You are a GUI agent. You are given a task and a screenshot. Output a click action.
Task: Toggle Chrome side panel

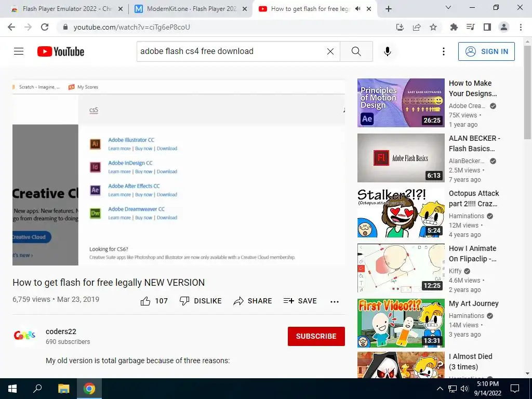click(487, 27)
